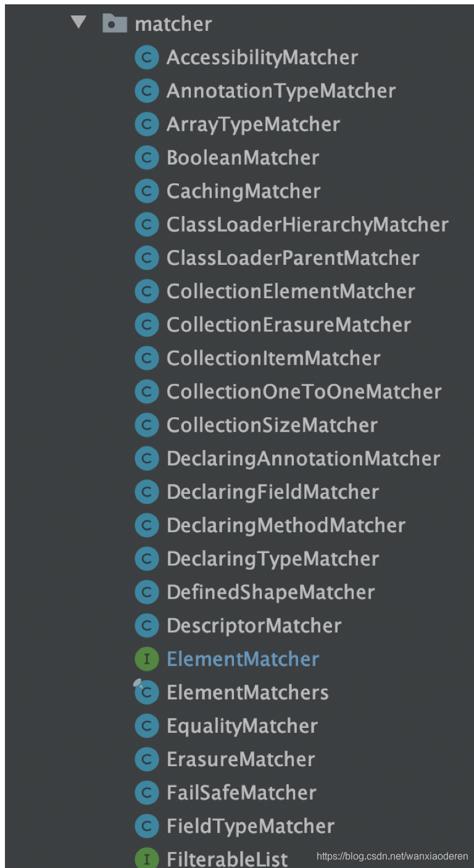
Task: Click the DescriptorMatcher class icon
Action: [x=146, y=626]
